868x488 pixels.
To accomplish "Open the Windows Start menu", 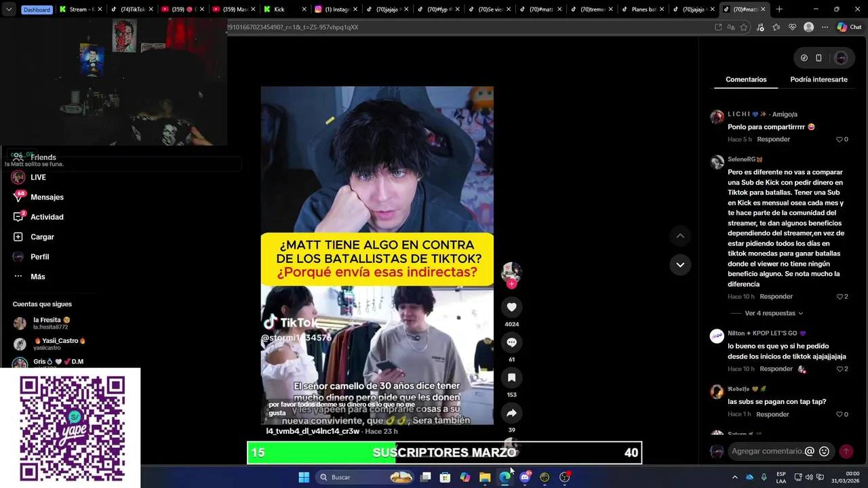I will pyautogui.click(x=304, y=477).
